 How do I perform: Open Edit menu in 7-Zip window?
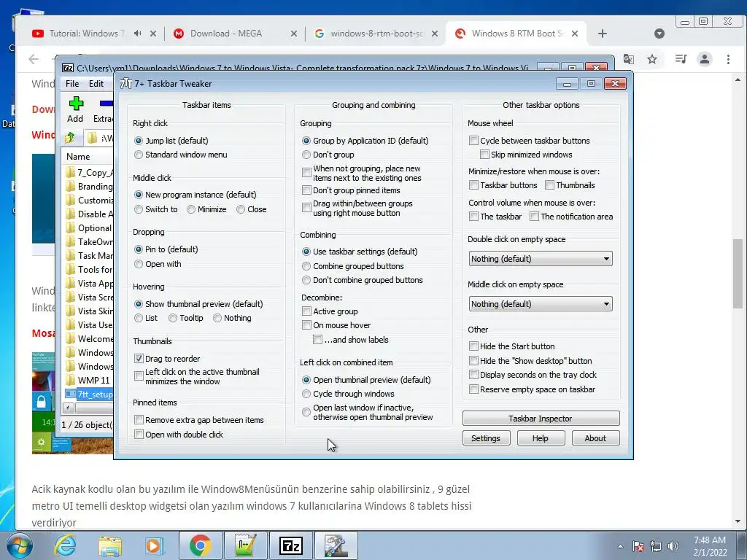[96, 84]
